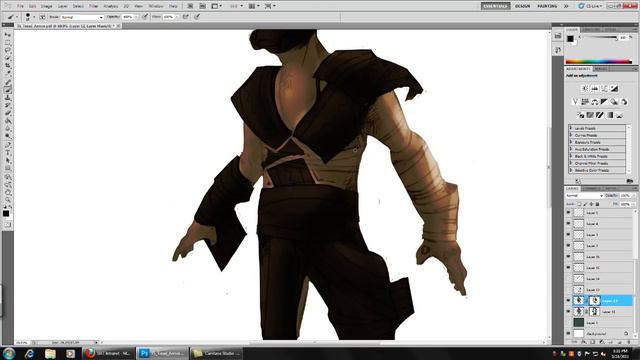This screenshot has height=360, width=640.
Task: Add a Gradient Map adjustment
Action: click(610, 116)
